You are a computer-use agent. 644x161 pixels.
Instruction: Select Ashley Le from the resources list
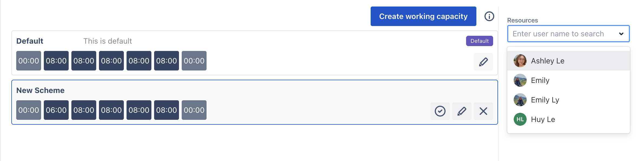[x=547, y=61]
